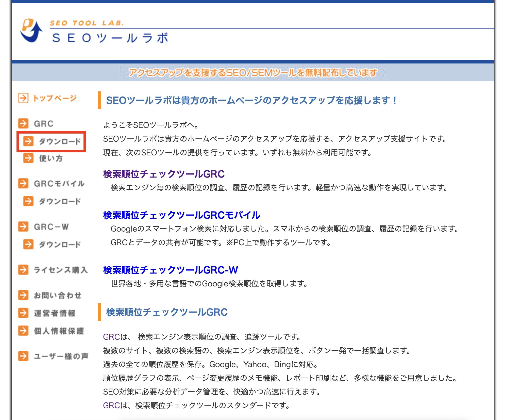Click the arrow icon beside 使い方
505x420 pixels.
[28, 158]
